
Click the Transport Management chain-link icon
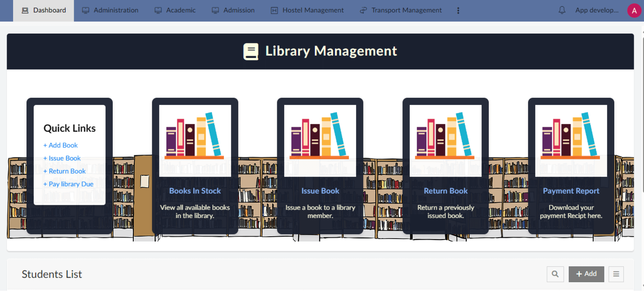click(363, 10)
